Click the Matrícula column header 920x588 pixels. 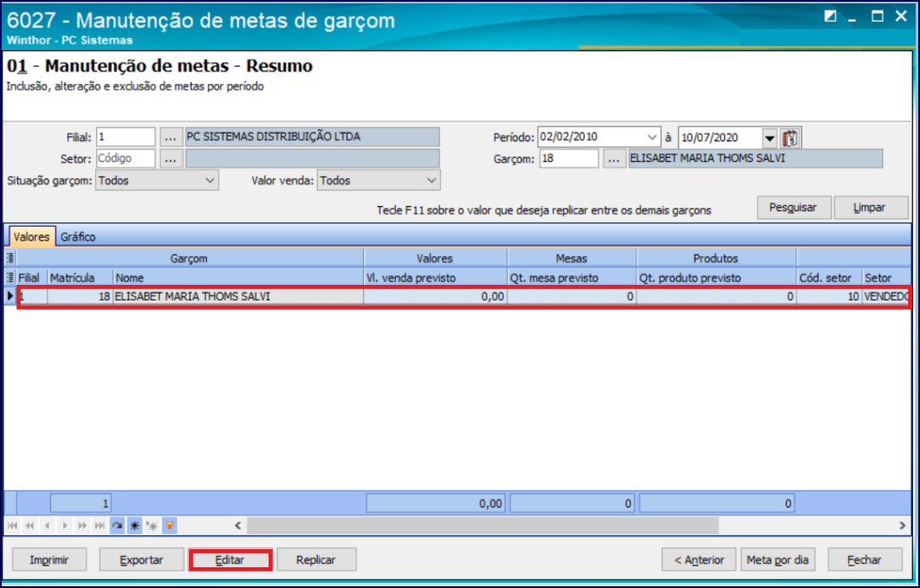pos(80,277)
